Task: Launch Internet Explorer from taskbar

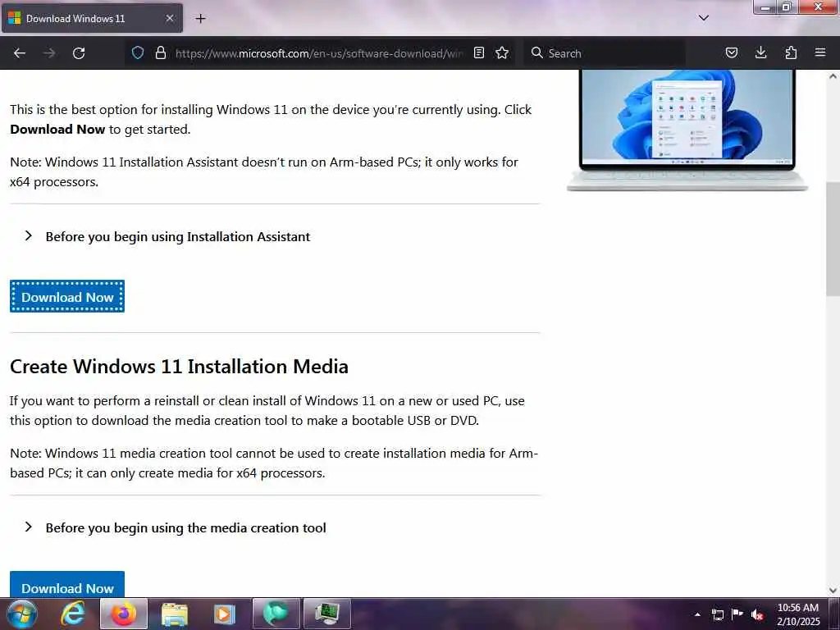Action: pos(73,614)
